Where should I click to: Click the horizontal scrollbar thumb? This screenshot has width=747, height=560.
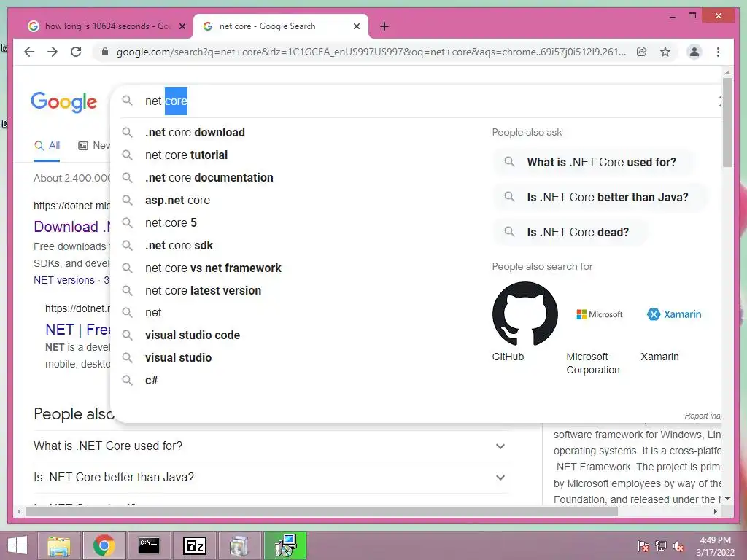[322, 512]
